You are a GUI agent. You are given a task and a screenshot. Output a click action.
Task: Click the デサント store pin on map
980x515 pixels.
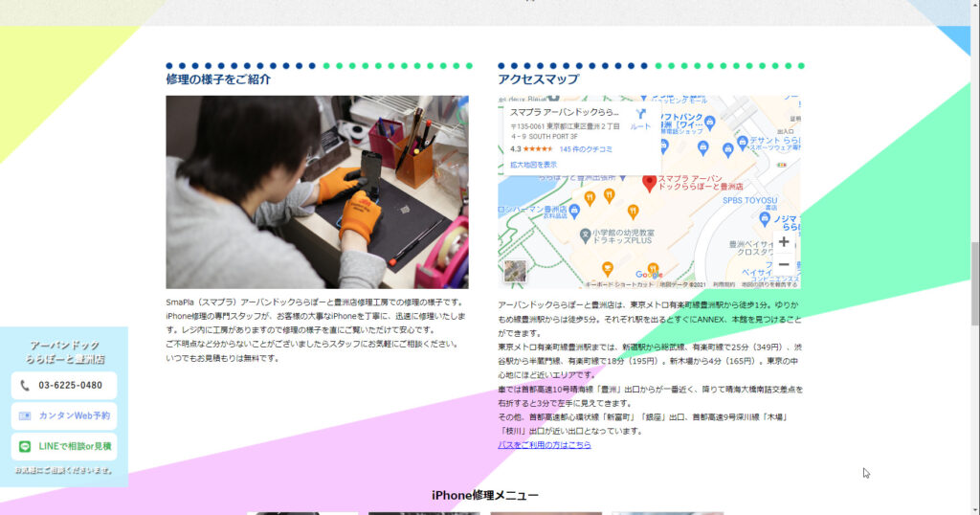[x=742, y=142]
